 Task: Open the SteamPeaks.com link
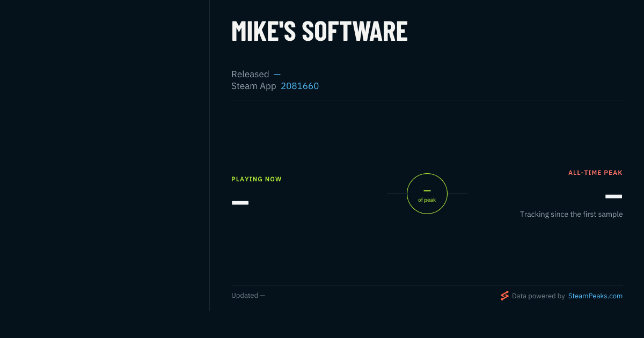click(x=595, y=296)
